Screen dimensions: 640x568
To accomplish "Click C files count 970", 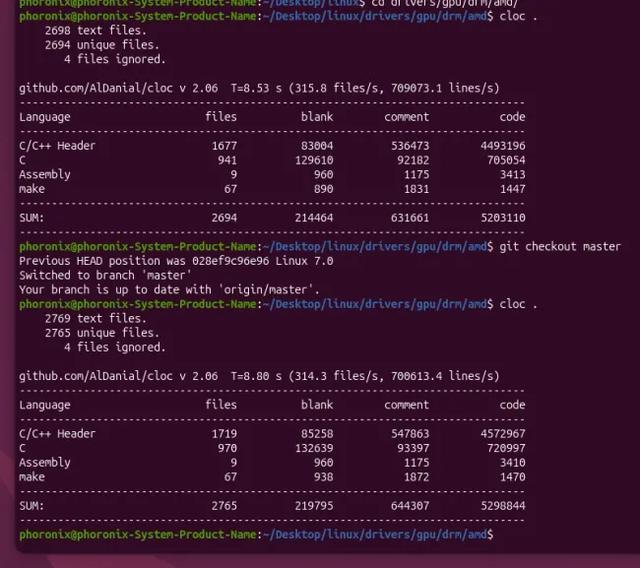I will [x=227, y=448].
